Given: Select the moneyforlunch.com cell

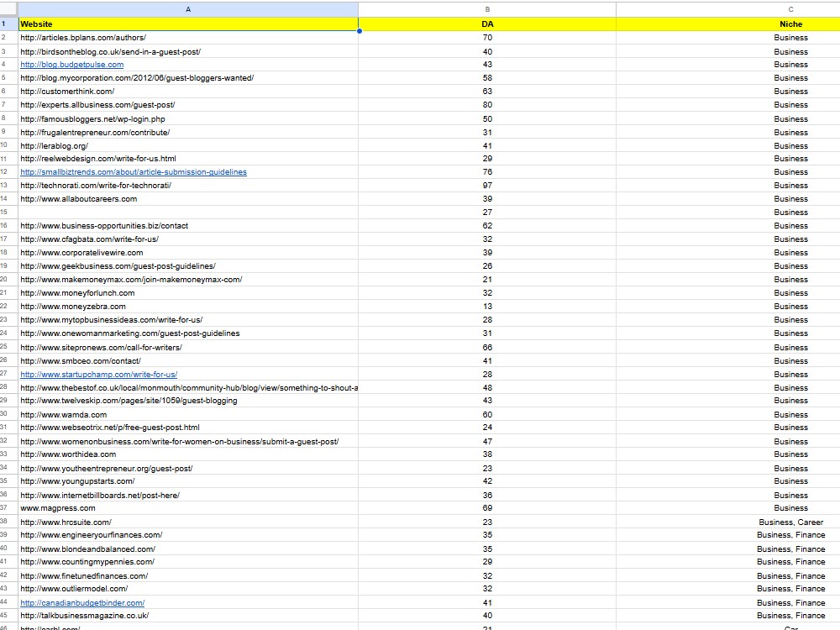Looking at the screenshot, I should coord(188,293).
